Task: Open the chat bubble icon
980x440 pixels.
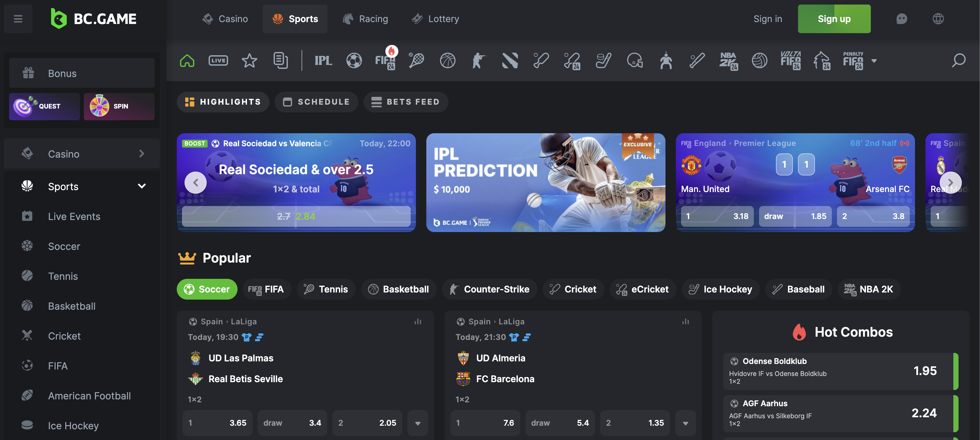Action: pyautogui.click(x=901, y=19)
